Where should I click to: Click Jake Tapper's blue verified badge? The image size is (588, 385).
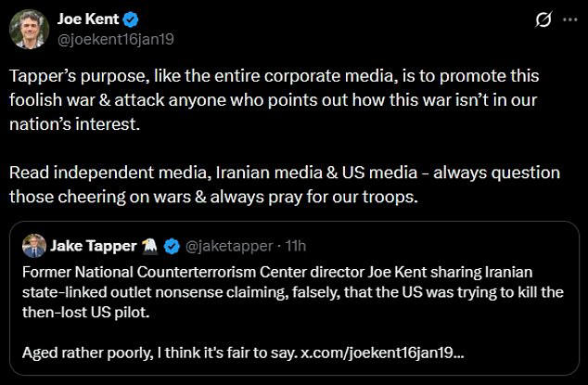172,246
